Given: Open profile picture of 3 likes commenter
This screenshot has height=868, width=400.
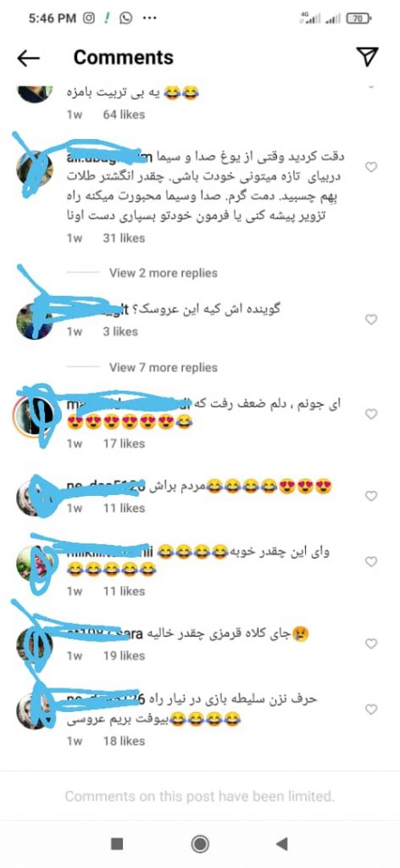Looking at the screenshot, I should click(x=35, y=321).
